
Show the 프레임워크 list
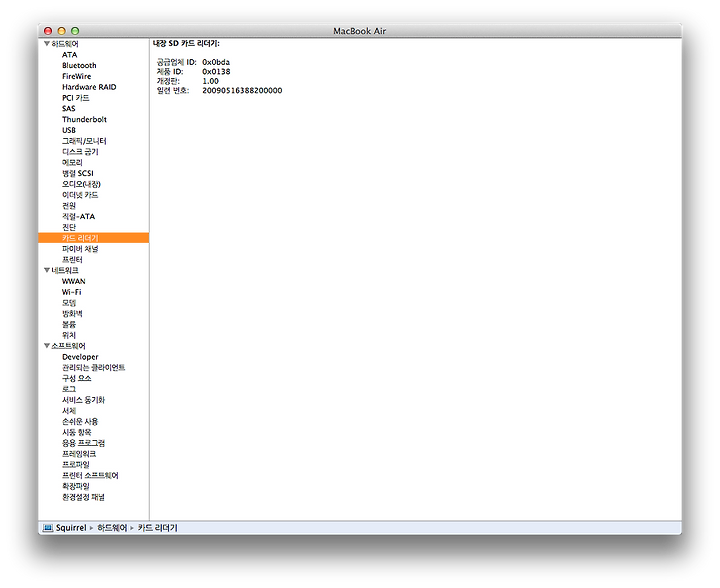[x=79, y=454]
